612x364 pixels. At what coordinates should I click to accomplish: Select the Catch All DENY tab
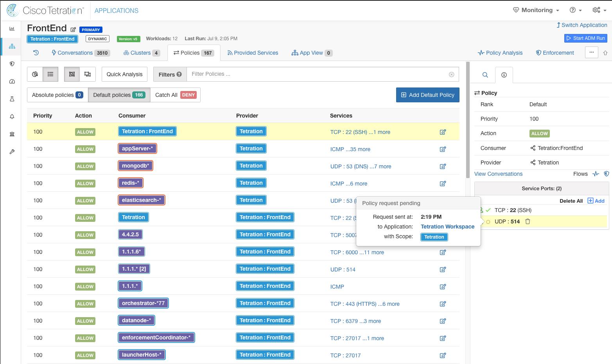click(176, 95)
